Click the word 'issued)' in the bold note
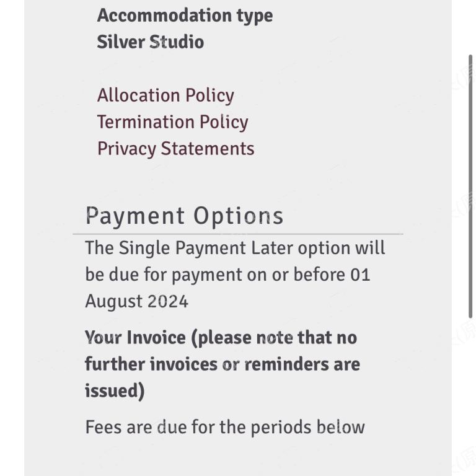This screenshot has height=476, width=476. pos(115,390)
